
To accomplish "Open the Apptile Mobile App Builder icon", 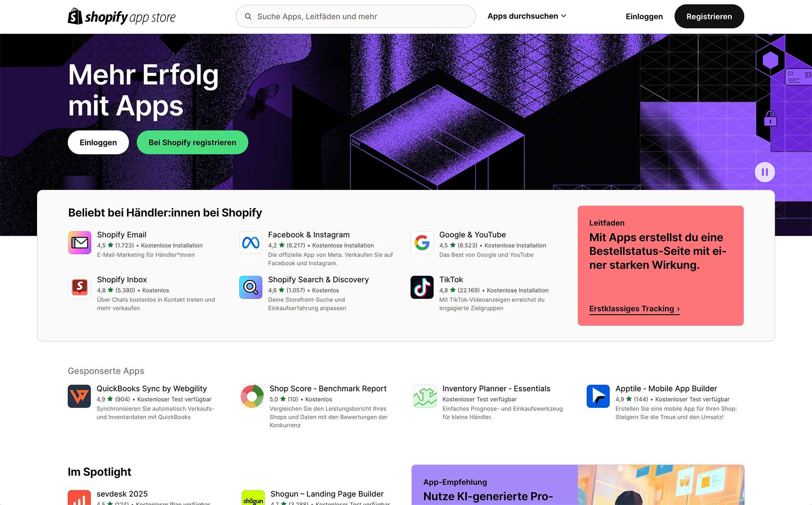I will 598,396.
